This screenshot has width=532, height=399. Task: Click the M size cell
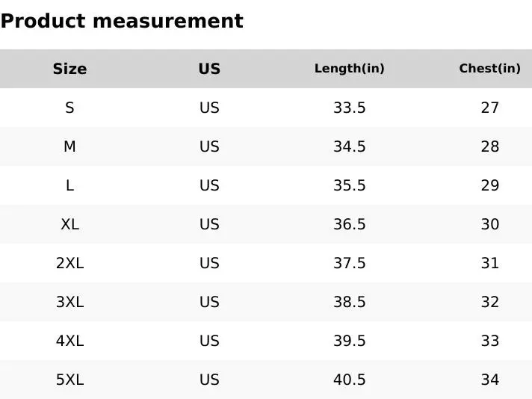(x=69, y=146)
